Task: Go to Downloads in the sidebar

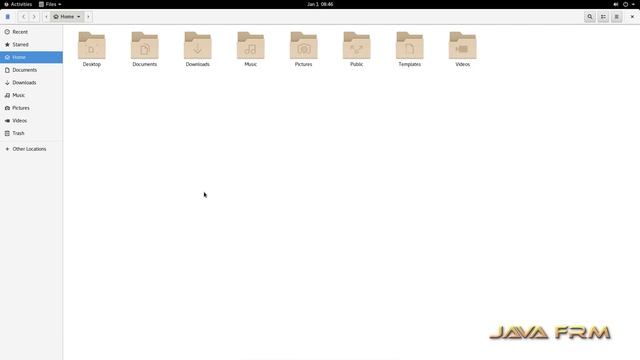Action: (x=31, y=82)
